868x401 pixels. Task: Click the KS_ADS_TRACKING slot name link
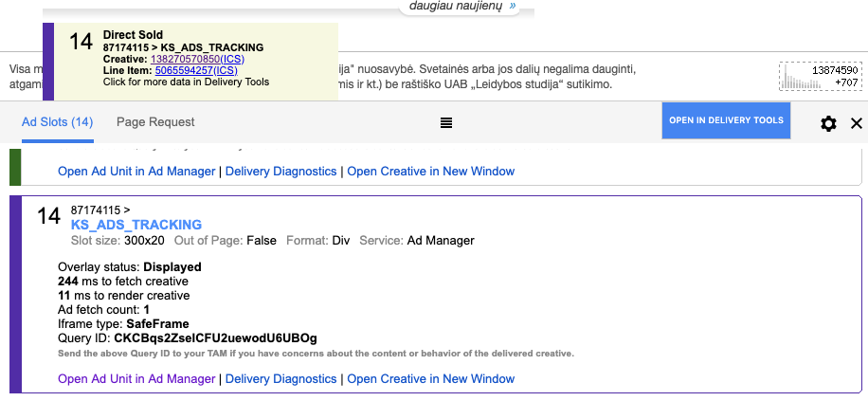click(x=136, y=225)
